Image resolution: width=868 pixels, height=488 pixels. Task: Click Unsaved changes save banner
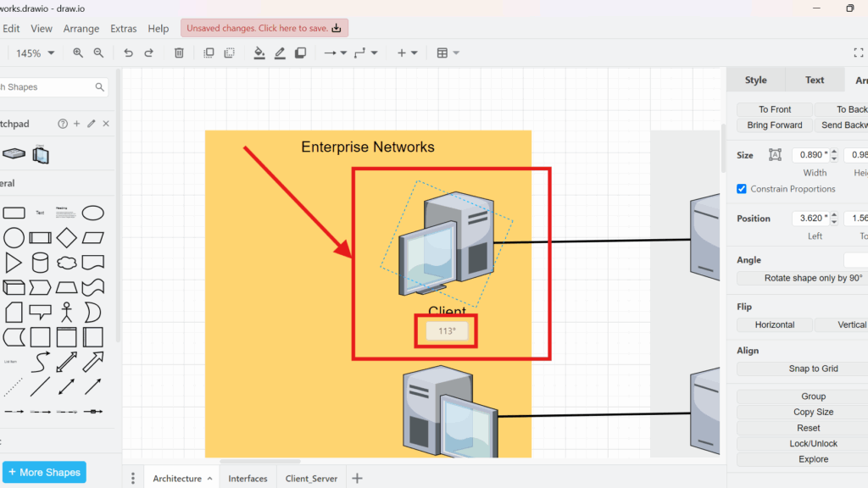[264, 28]
